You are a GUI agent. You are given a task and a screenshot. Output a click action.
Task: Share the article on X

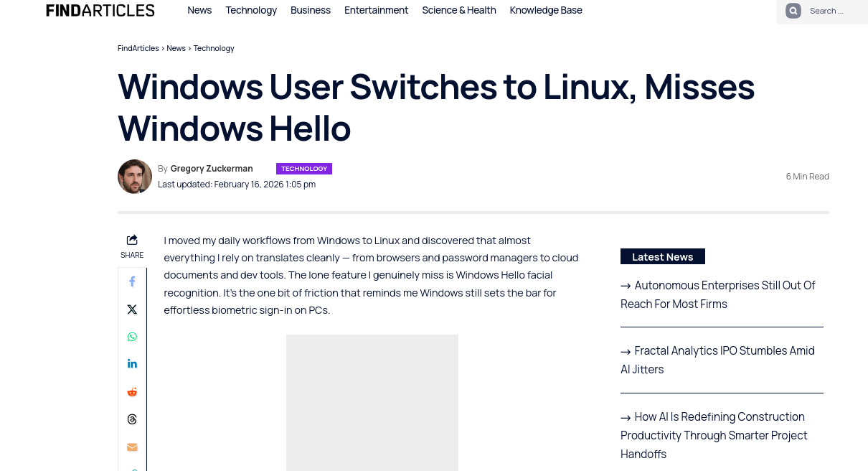(132, 309)
